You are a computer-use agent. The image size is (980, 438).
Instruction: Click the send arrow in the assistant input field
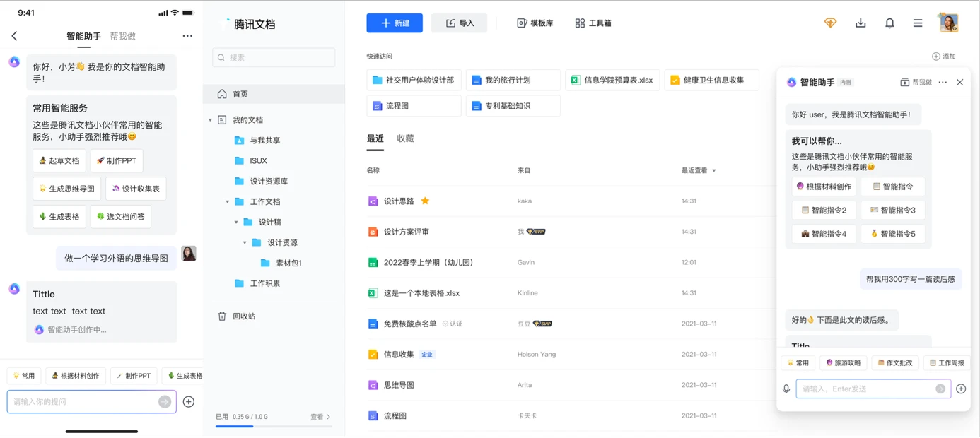pos(940,388)
